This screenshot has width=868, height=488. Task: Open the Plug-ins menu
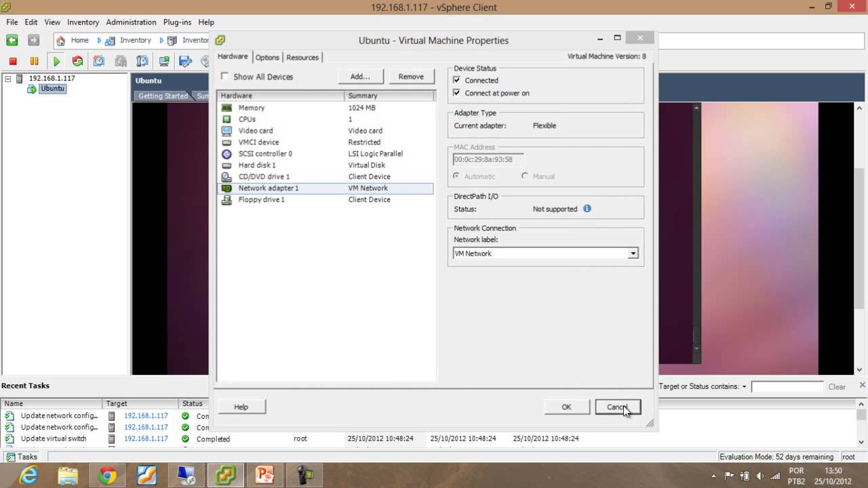click(x=177, y=22)
